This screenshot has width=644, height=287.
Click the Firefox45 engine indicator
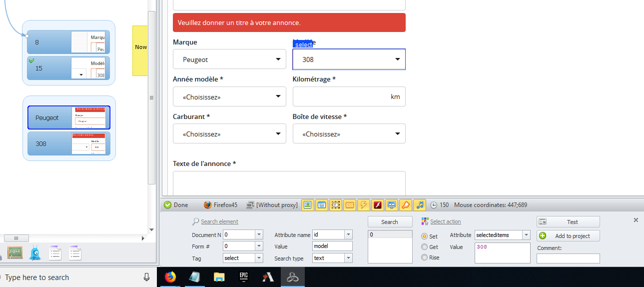tap(221, 205)
